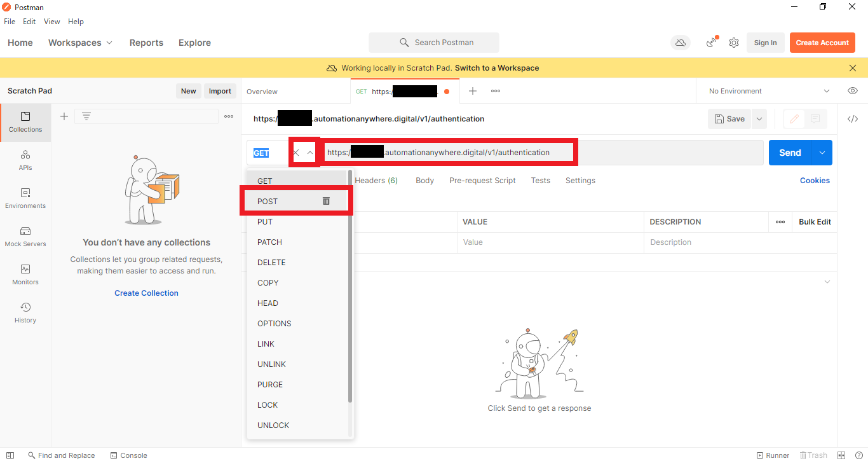Screen dimensions: 868x463
Task: Open the Help menu
Action: pyautogui.click(x=76, y=21)
